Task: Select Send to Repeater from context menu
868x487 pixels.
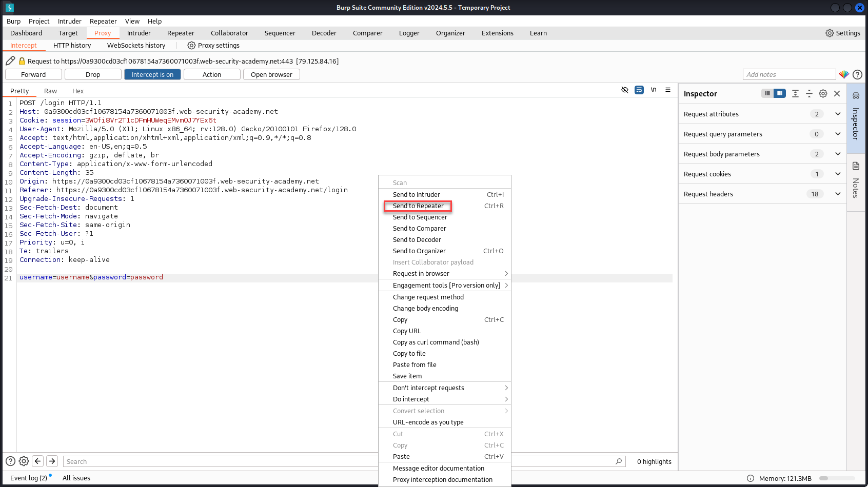Action: coord(418,206)
